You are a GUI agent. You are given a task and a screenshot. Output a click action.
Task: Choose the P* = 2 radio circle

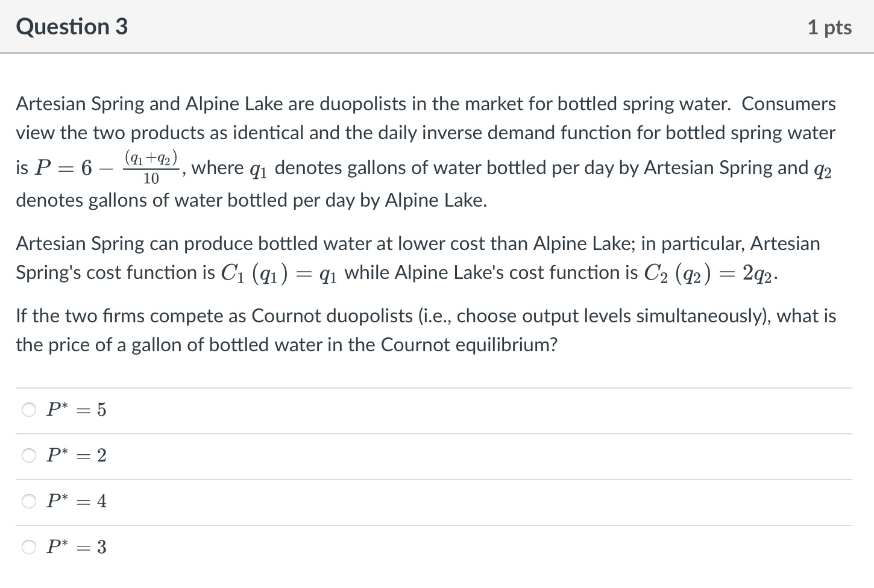(29, 456)
